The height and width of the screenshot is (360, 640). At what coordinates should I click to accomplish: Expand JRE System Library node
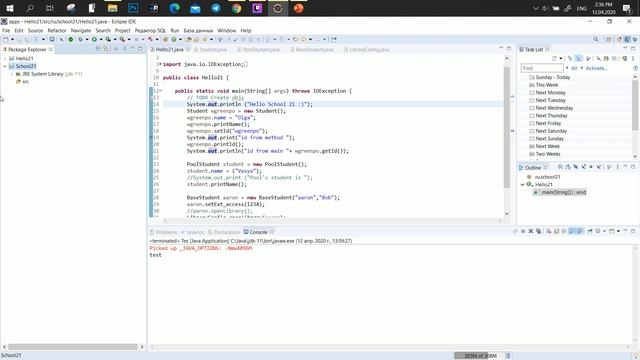[12, 74]
